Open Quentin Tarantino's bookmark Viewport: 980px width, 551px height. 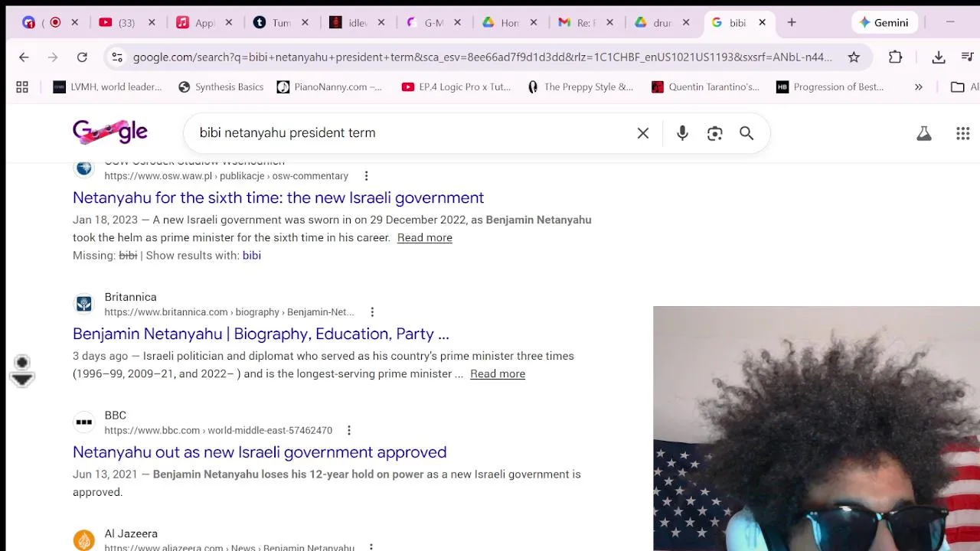[705, 87]
